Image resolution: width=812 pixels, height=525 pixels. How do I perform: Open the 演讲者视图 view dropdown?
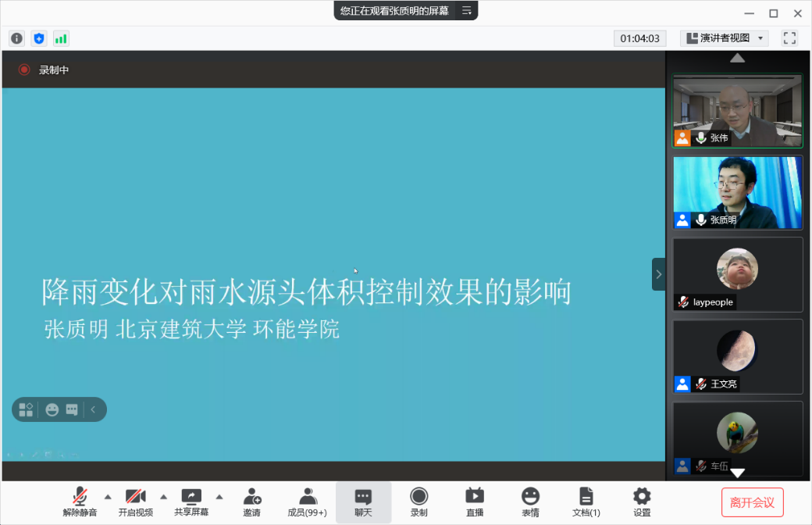point(725,37)
